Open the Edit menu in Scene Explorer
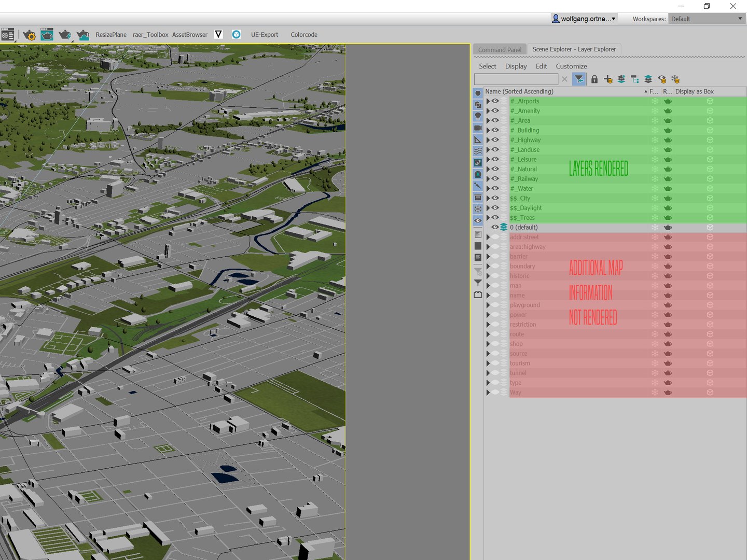Screen dimensions: 747x560 [542, 66]
